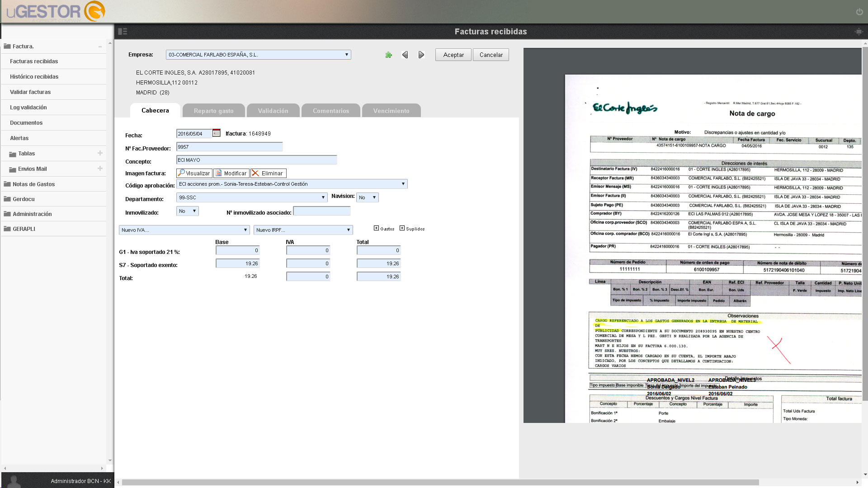Viewport: 868px width, 488px height.
Task: Click the uGestor logo
Action: click(x=55, y=11)
